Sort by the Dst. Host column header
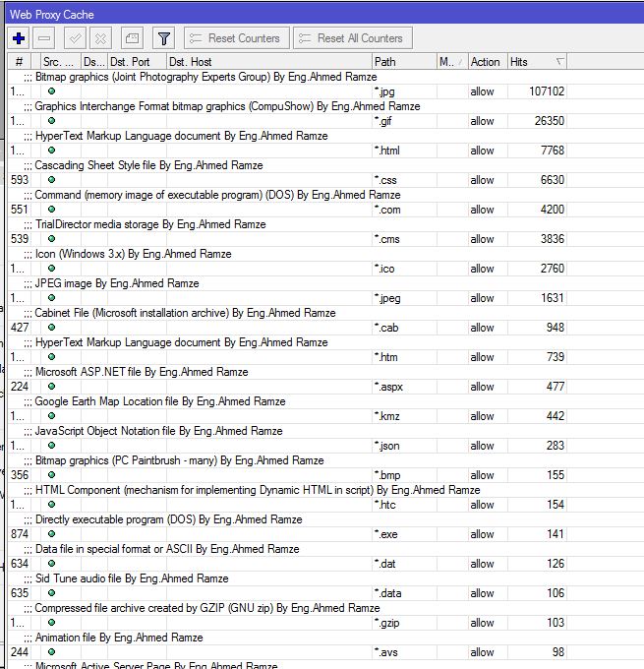The image size is (644, 669). pyautogui.click(x=269, y=62)
